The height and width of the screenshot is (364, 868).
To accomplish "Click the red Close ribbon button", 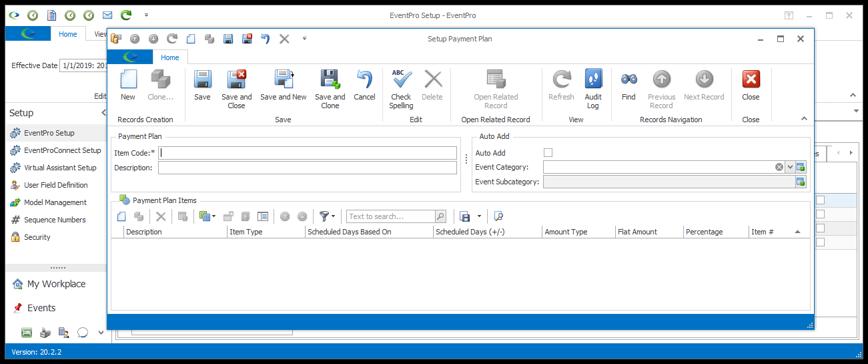I will (x=751, y=85).
